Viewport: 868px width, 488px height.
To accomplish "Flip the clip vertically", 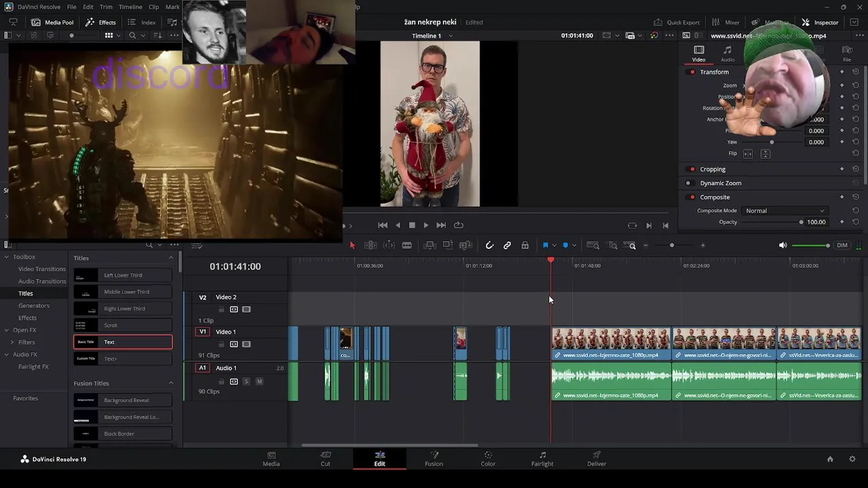I will coord(766,154).
